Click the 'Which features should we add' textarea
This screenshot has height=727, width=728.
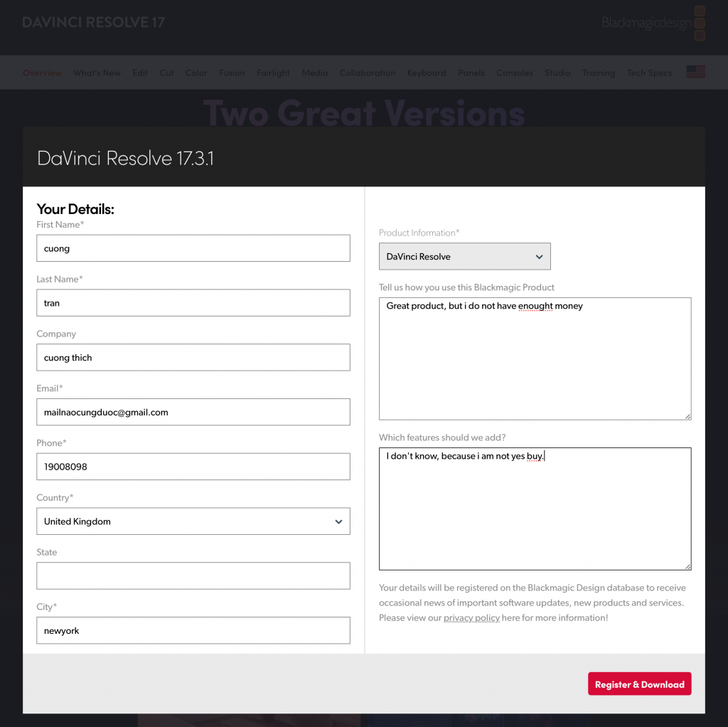pyautogui.click(x=535, y=512)
